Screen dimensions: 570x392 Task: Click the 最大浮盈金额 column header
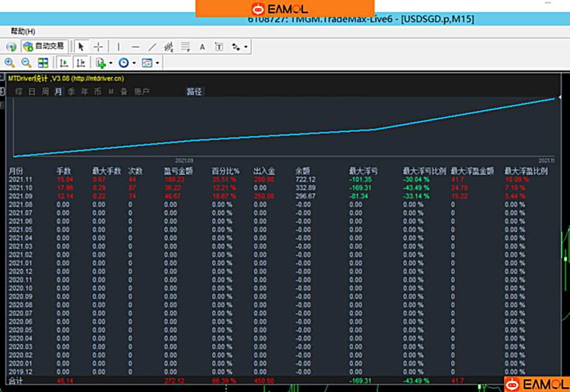(473, 171)
